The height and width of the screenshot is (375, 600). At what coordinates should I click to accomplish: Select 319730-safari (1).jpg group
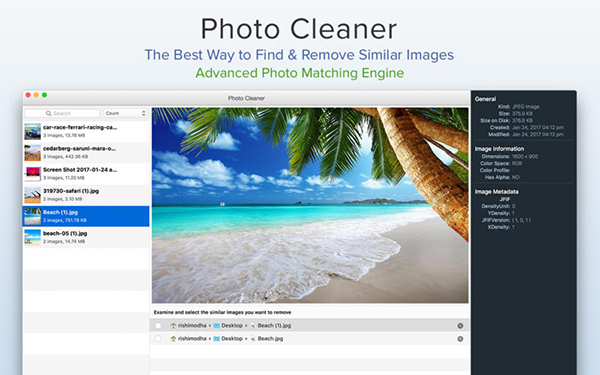click(86, 195)
